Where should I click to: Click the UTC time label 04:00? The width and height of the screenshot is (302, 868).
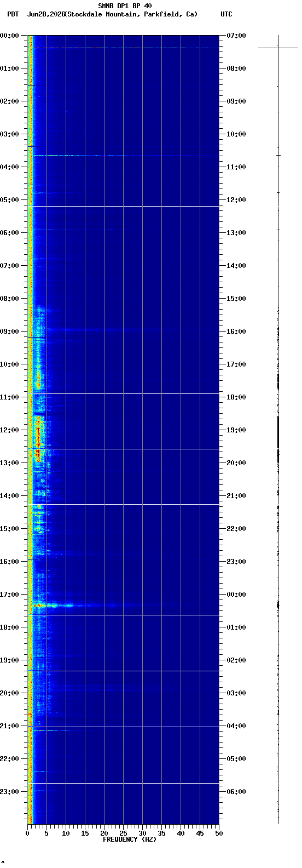[x=236, y=726]
